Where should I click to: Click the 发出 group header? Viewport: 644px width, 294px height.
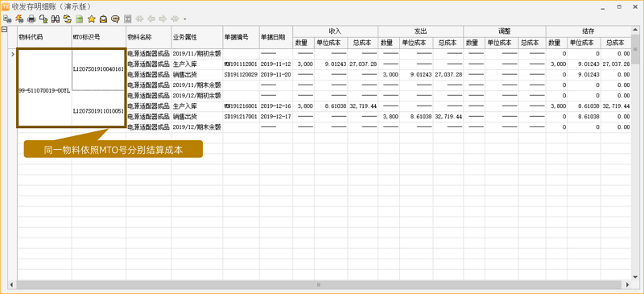pyautogui.click(x=420, y=31)
